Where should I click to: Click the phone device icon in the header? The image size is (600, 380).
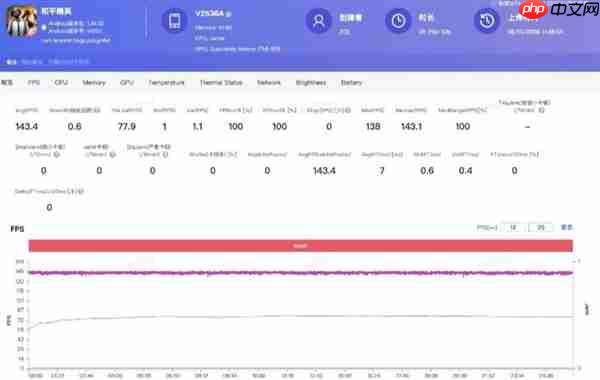click(174, 21)
